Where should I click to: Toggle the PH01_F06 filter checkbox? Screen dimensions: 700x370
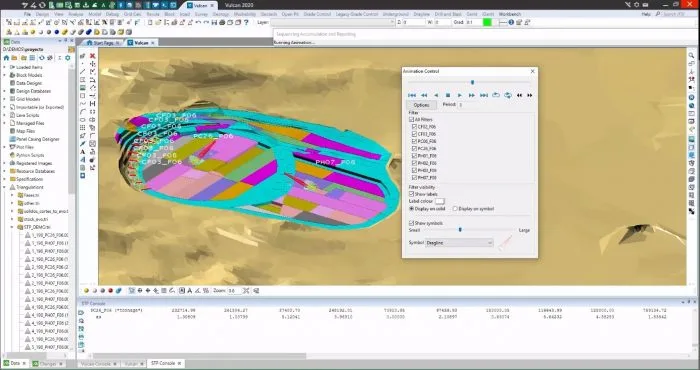click(415, 156)
